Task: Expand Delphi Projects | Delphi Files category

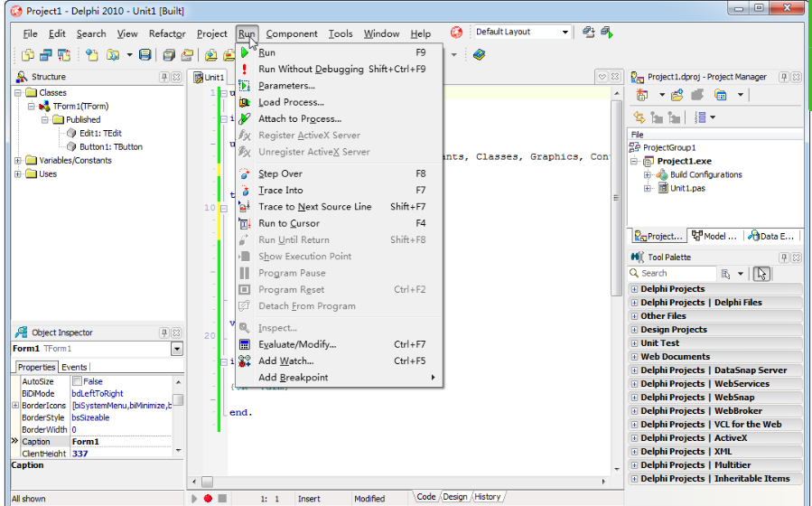Action: pos(634,303)
